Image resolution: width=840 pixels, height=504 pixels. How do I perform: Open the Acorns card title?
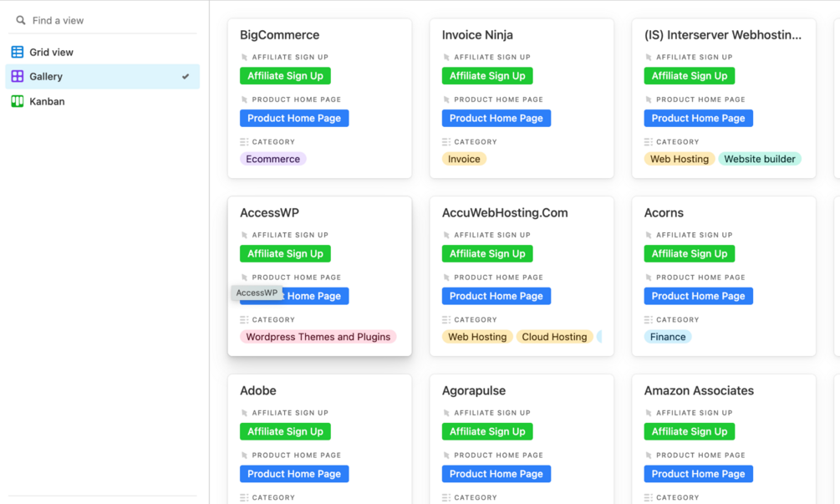click(664, 212)
